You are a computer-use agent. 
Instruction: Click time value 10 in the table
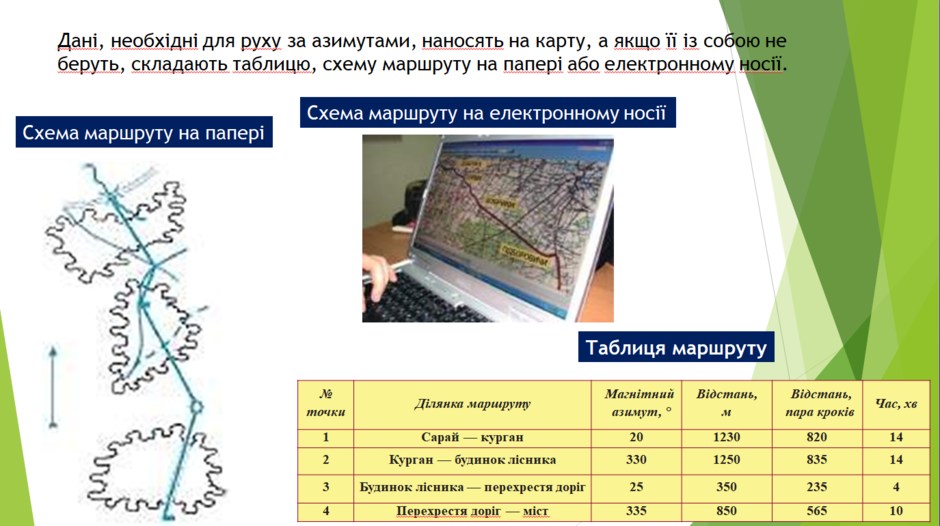point(896,512)
